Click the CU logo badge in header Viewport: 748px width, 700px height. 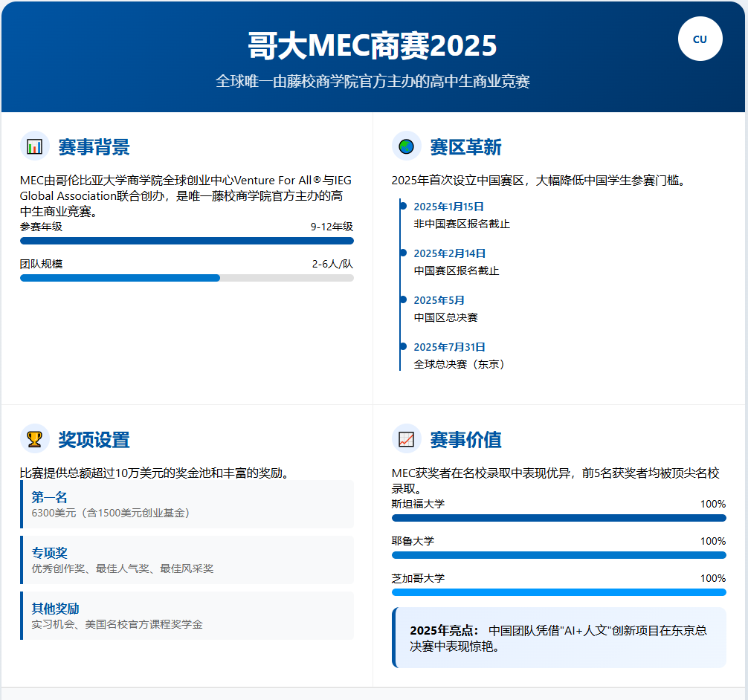pos(700,39)
